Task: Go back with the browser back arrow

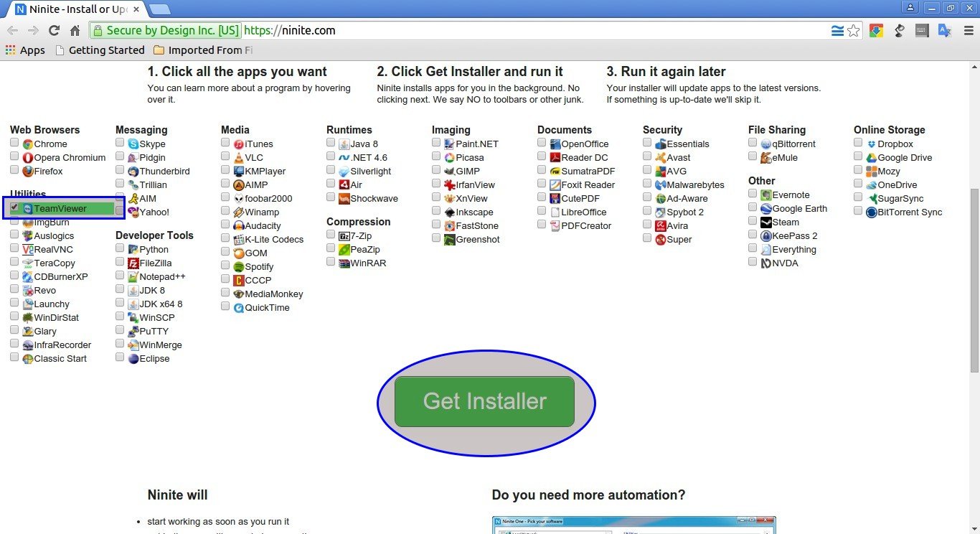Action: click(12, 30)
